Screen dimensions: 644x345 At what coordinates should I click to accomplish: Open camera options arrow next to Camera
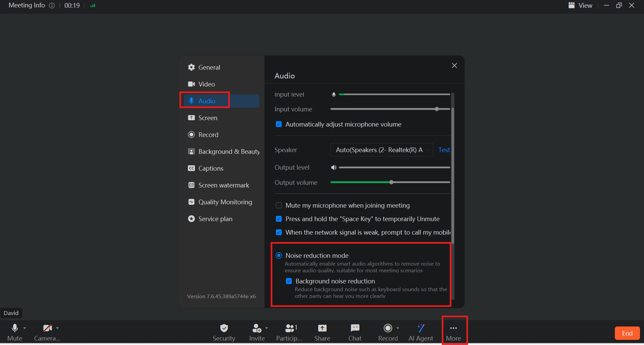pyautogui.click(x=57, y=328)
